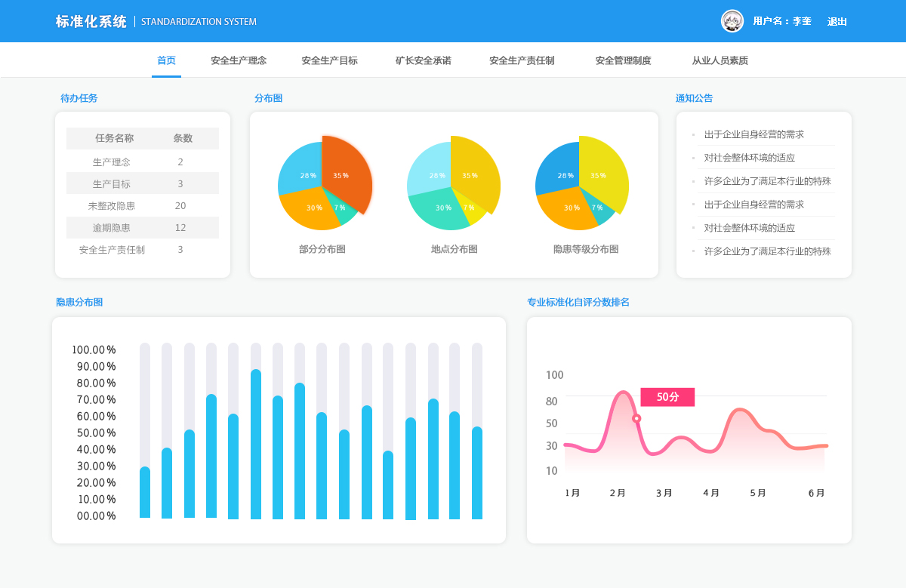Select the 未整改隐患 task row

143,205
